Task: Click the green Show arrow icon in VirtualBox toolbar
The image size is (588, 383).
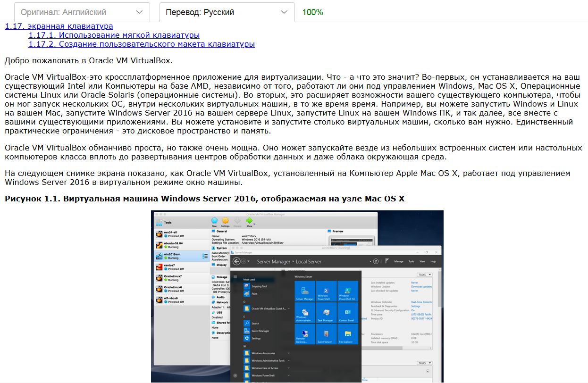Action: click(249, 221)
